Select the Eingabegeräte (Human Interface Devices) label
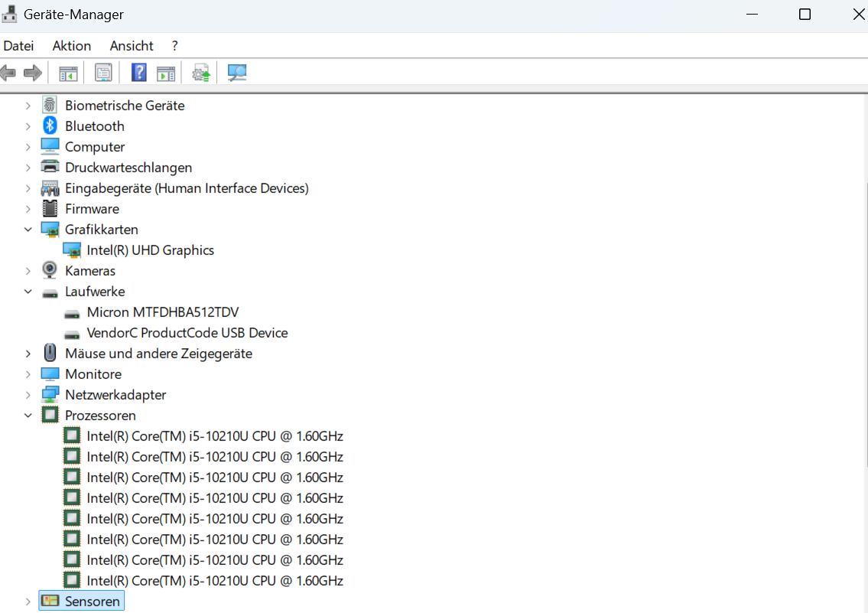Image resolution: width=868 pixels, height=613 pixels. tap(187, 188)
